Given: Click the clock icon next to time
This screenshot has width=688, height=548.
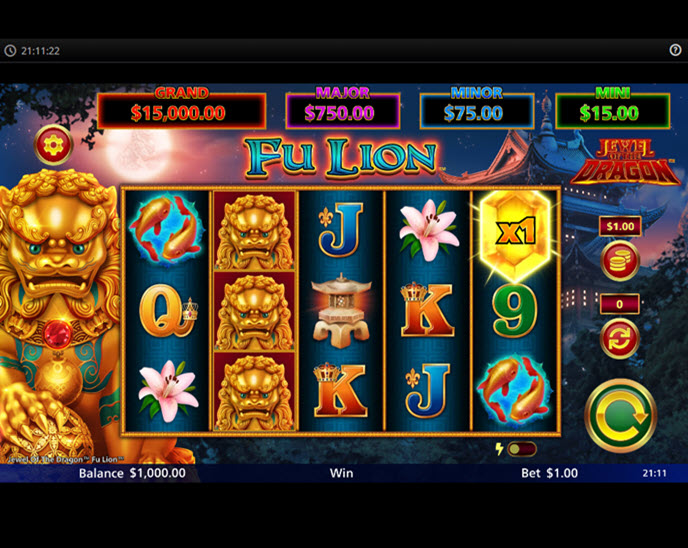Looking at the screenshot, I should tap(10, 51).
